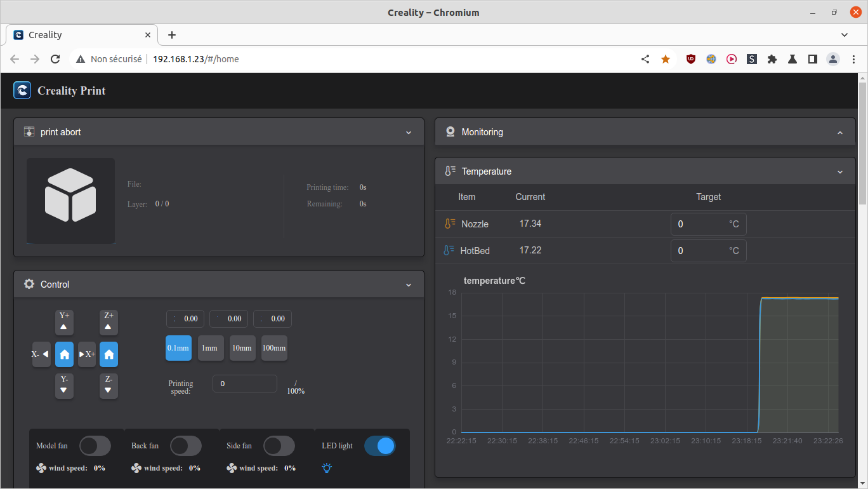The width and height of the screenshot is (868, 489).
Task: Collapse the print abort panel
Action: coord(409,133)
